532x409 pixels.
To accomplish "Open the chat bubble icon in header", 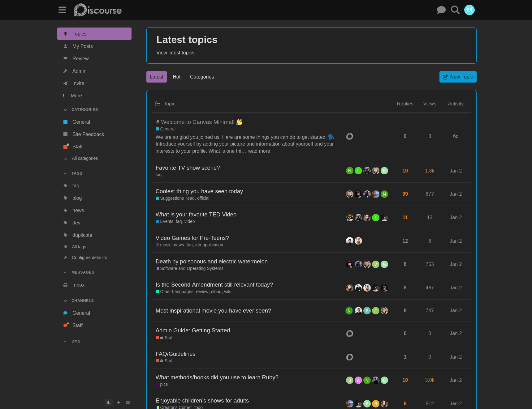I will (441, 10).
